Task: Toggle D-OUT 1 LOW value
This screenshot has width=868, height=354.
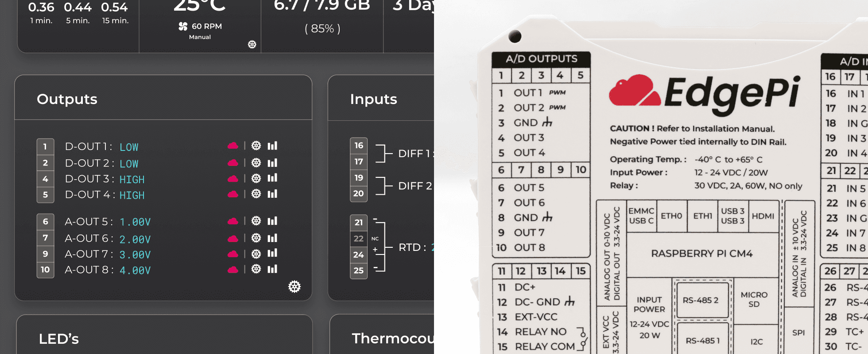Action: tap(129, 147)
